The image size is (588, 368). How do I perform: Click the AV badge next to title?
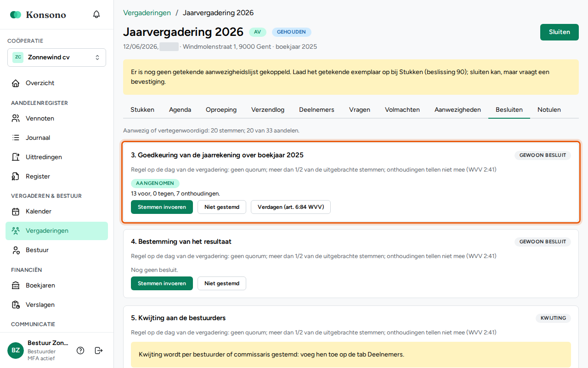point(257,32)
